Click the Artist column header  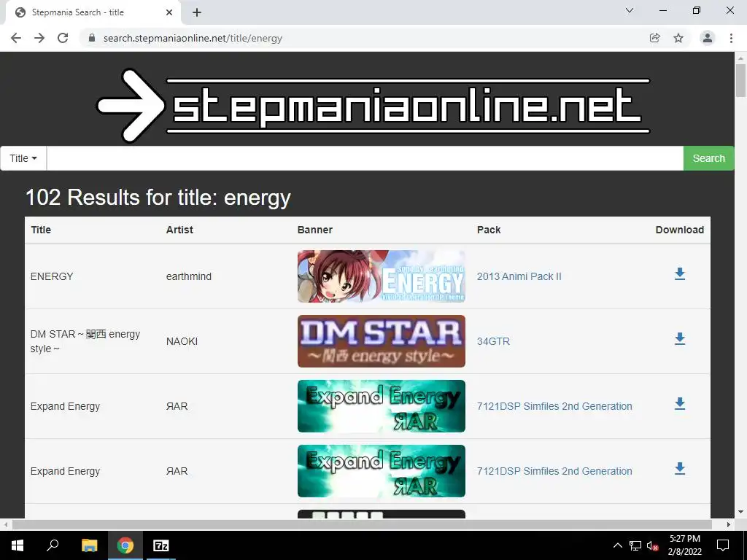(x=179, y=230)
